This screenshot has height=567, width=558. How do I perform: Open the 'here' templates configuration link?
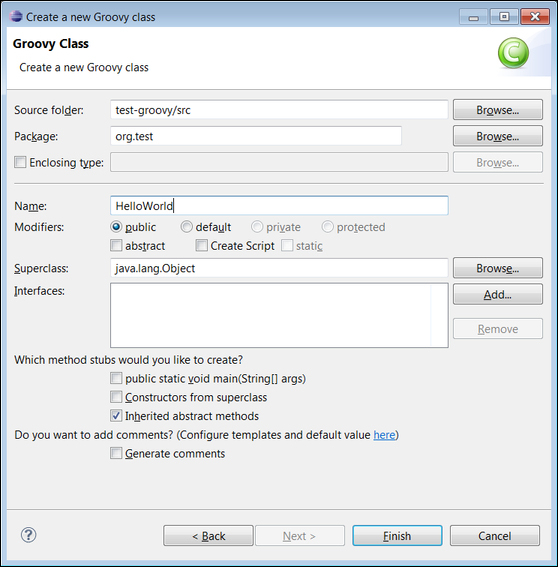[384, 435]
